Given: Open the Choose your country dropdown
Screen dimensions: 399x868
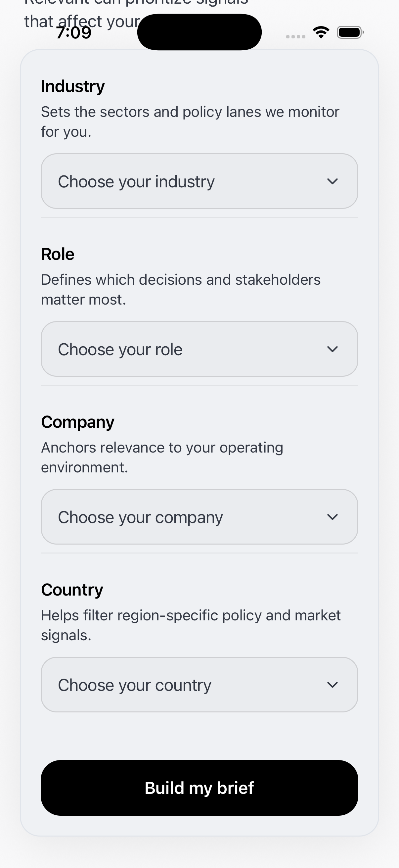Looking at the screenshot, I should (x=199, y=684).
